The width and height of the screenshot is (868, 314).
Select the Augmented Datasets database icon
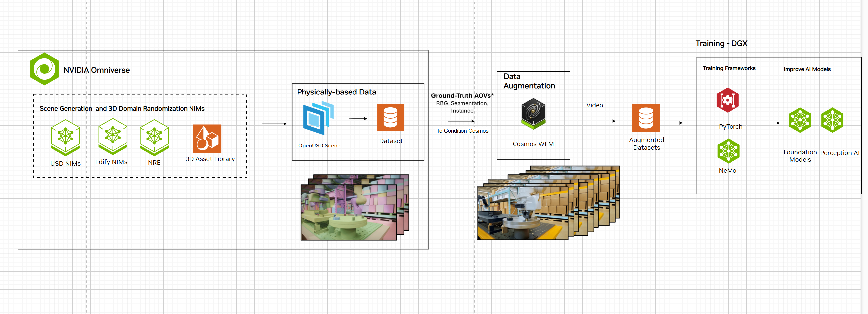(x=646, y=118)
